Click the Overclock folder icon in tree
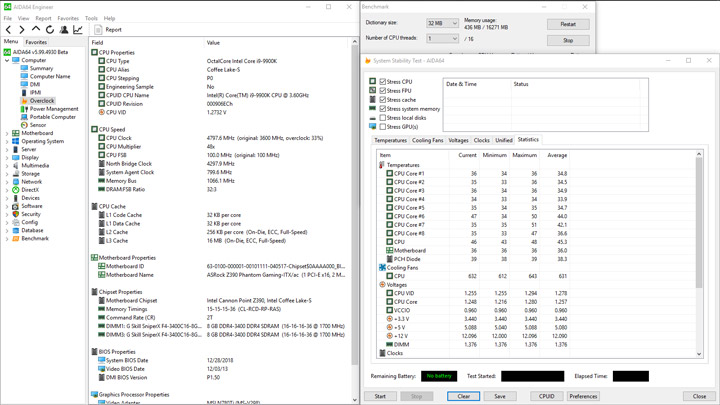This screenshot has width=720, height=405. (24, 101)
